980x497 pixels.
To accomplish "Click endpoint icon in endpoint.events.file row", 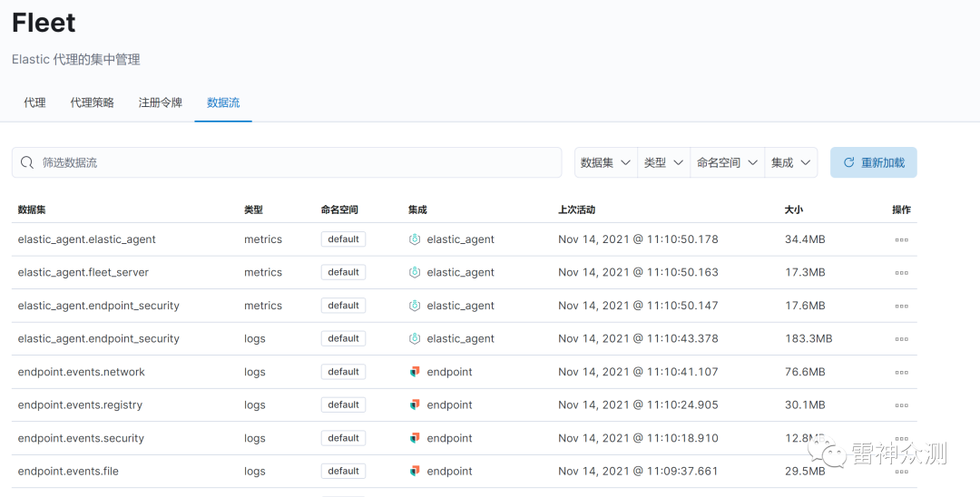I will pos(415,471).
